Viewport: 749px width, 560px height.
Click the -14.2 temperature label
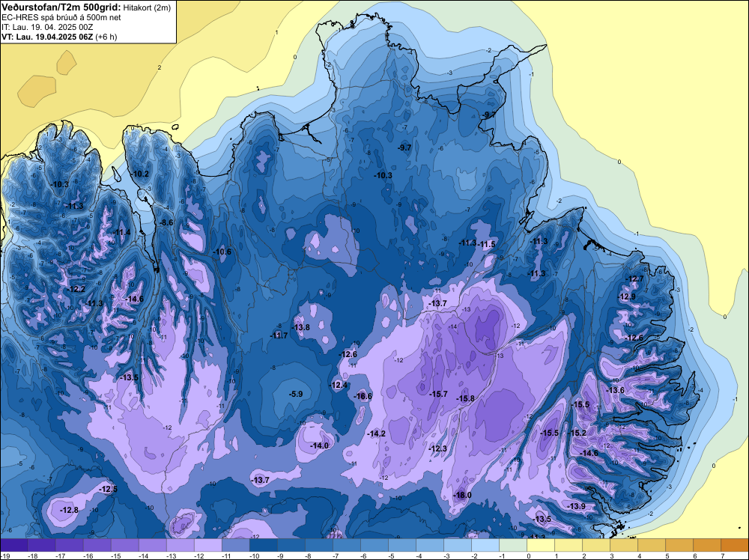pos(377,433)
